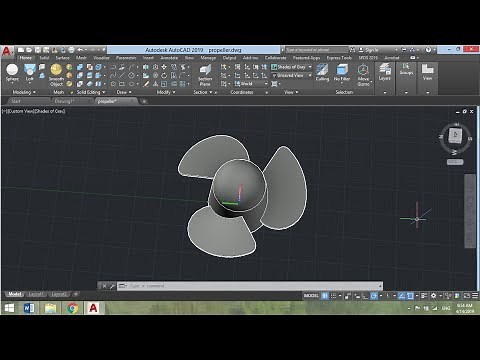Click the status bar Customization hamburger icon
480x360 pixels.
tap(475, 296)
